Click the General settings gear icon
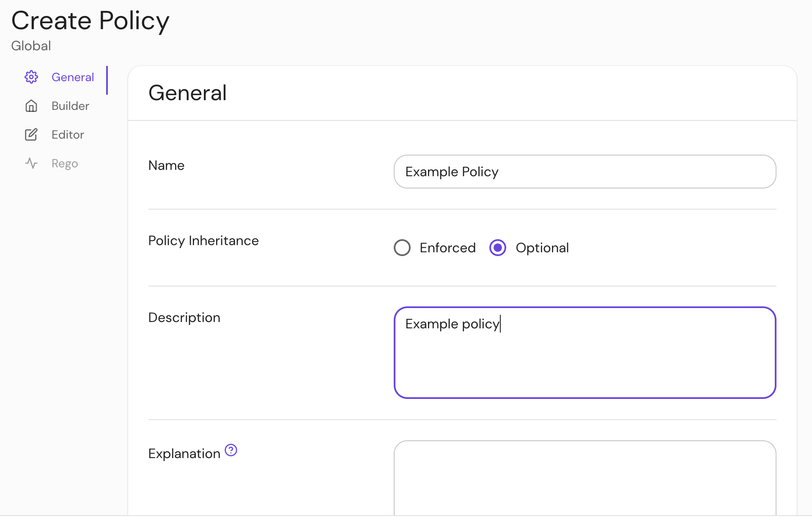This screenshot has width=812, height=524. click(31, 77)
